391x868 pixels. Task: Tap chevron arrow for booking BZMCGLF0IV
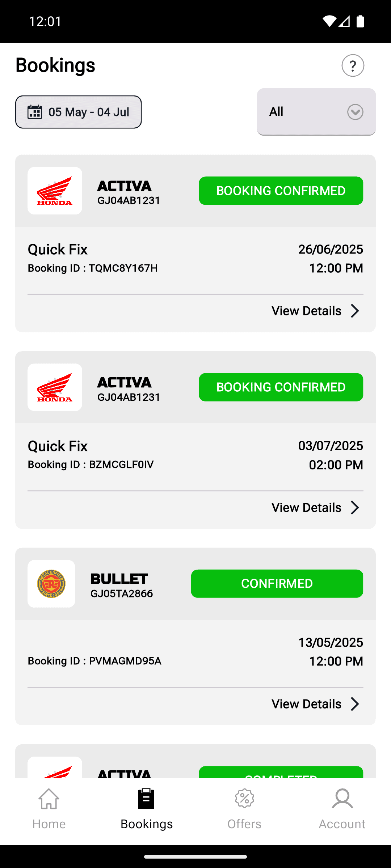(x=355, y=507)
